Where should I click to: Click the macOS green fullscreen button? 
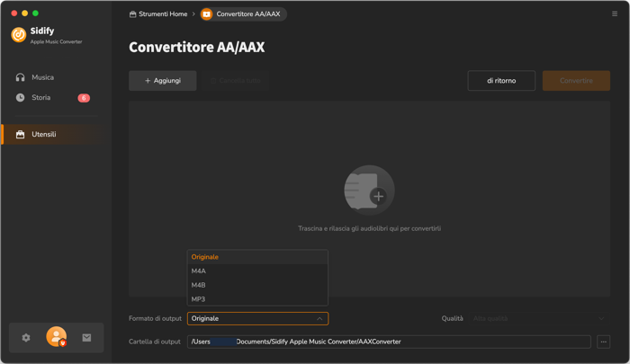click(x=35, y=13)
